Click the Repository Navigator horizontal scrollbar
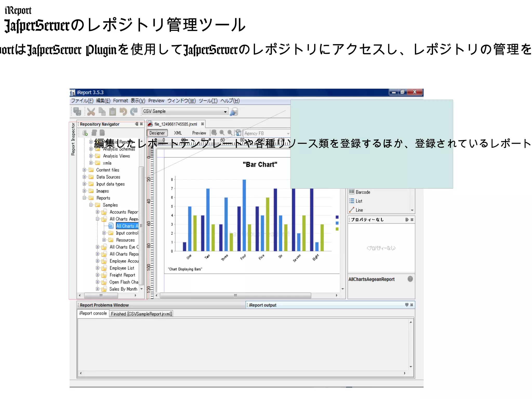 click(101, 295)
